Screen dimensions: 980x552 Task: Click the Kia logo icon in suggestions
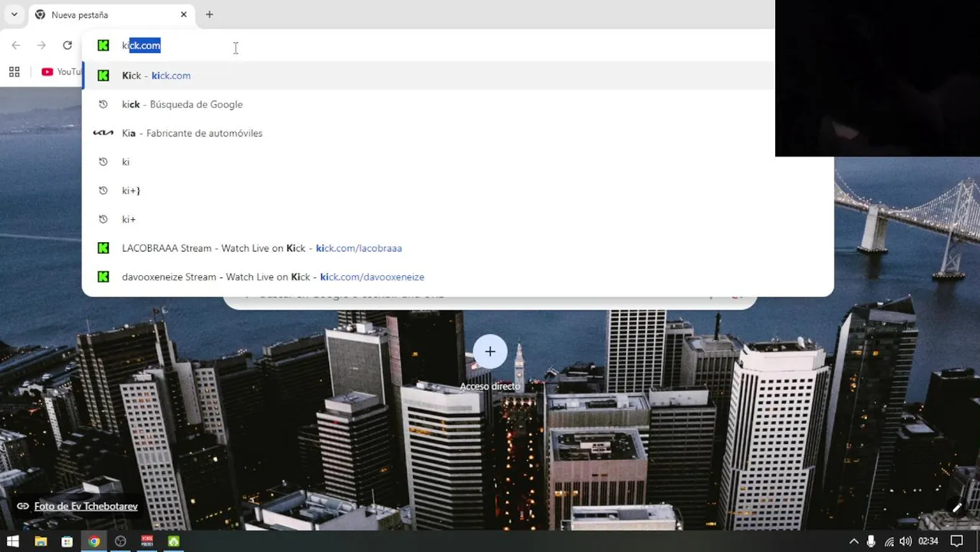tap(104, 133)
